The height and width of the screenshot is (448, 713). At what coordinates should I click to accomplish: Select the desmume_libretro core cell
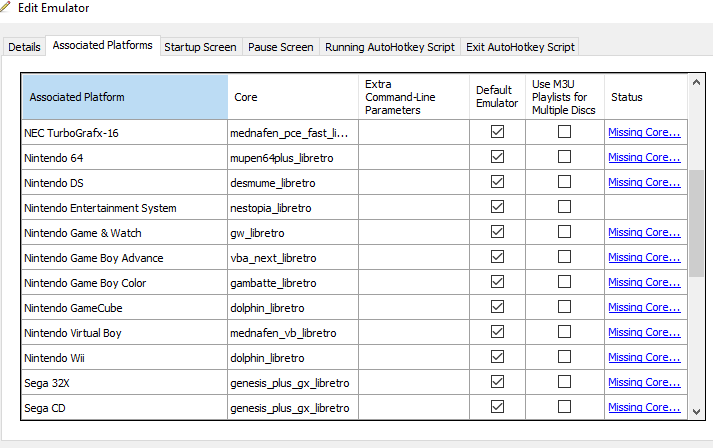point(293,182)
